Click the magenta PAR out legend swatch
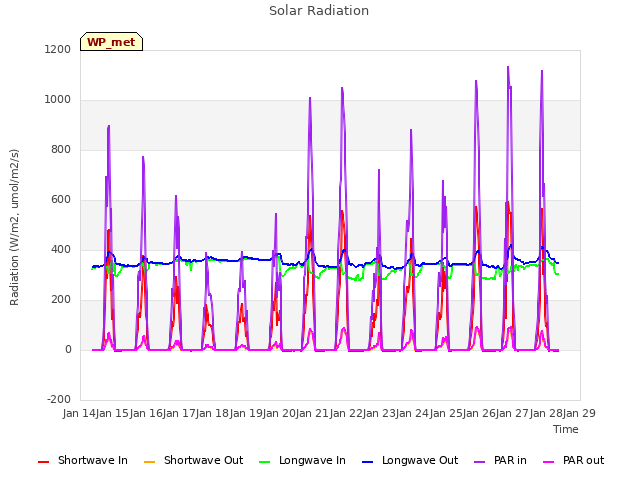The height and width of the screenshot is (480, 640). [x=549, y=462]
